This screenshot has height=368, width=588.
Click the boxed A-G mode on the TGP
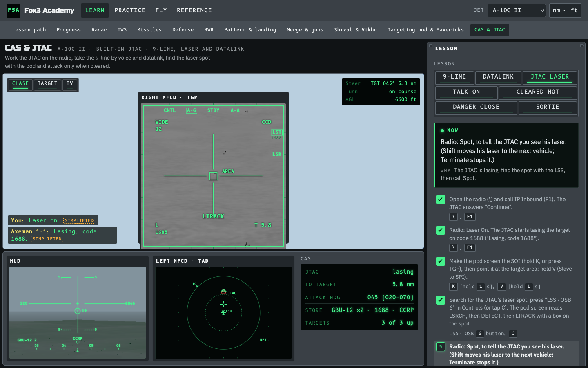tap(192, 110)
